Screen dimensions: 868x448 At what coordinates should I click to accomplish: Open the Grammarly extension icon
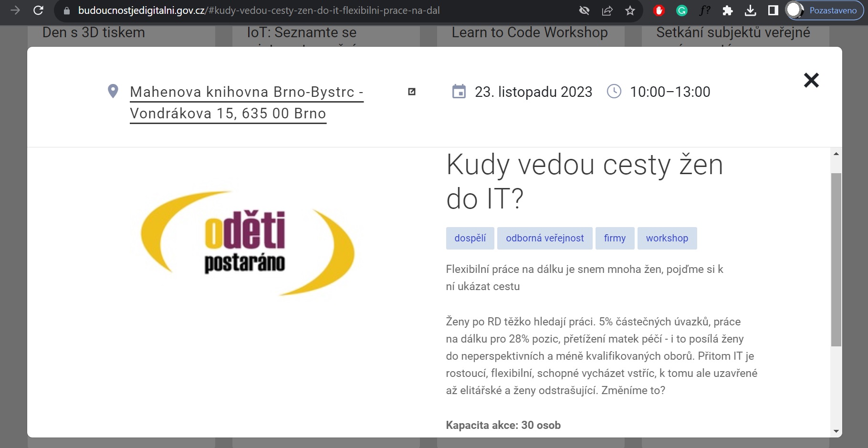click(681, 10)
